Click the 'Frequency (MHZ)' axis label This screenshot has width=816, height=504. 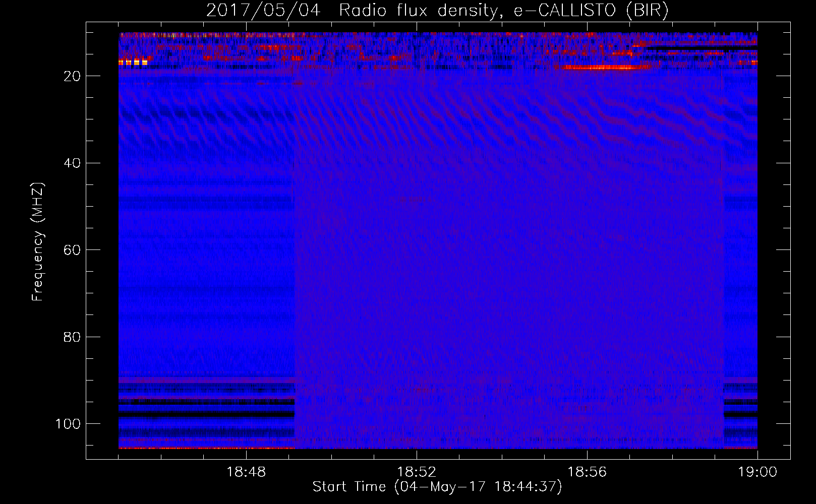coord(38,241)
